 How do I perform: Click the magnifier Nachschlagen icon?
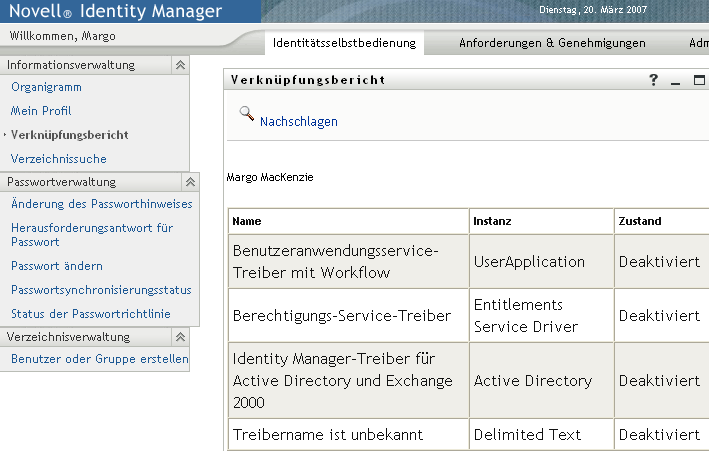click(x=246, y=115)
